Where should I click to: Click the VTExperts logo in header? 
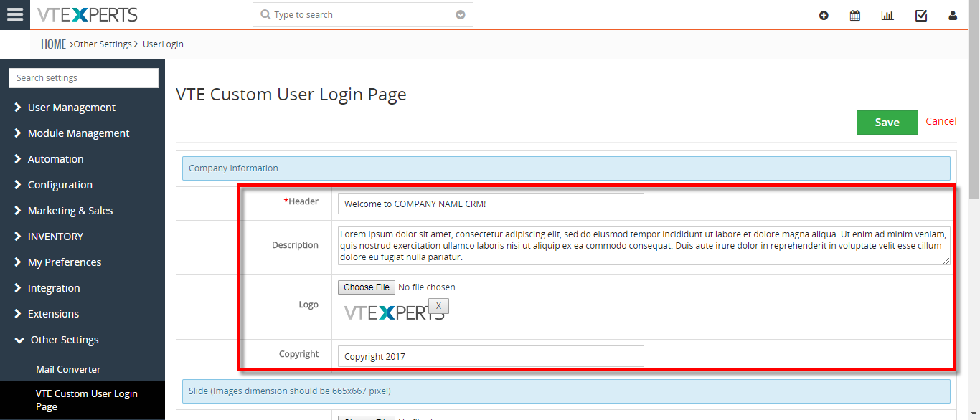coord(87,14)
